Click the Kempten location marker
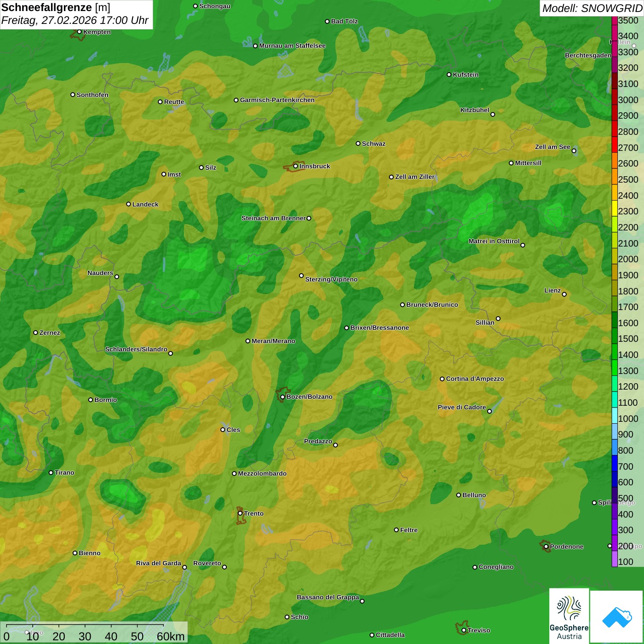This screenshot has height=644, width=644. [79, 32]
